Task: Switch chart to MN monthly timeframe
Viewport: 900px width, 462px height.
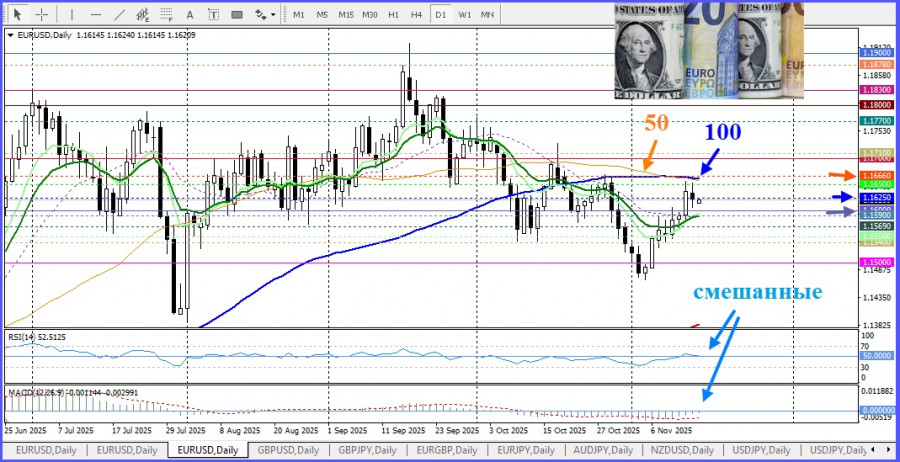Action: pyautogui.click(x=487, y=14)
